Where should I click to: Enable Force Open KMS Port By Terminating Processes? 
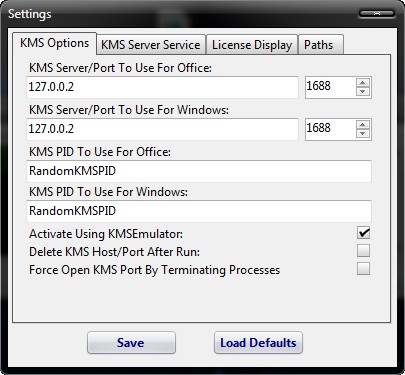click(363, 268)
